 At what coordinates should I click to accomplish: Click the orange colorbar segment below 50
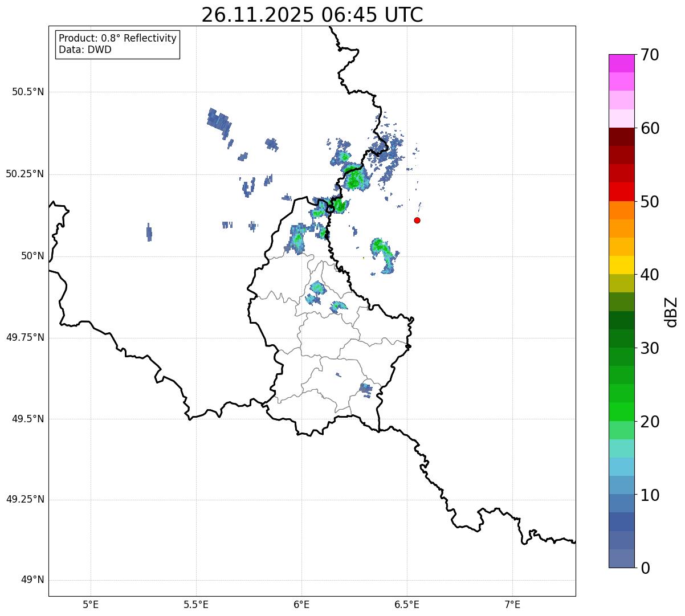[x=622, y=210]
